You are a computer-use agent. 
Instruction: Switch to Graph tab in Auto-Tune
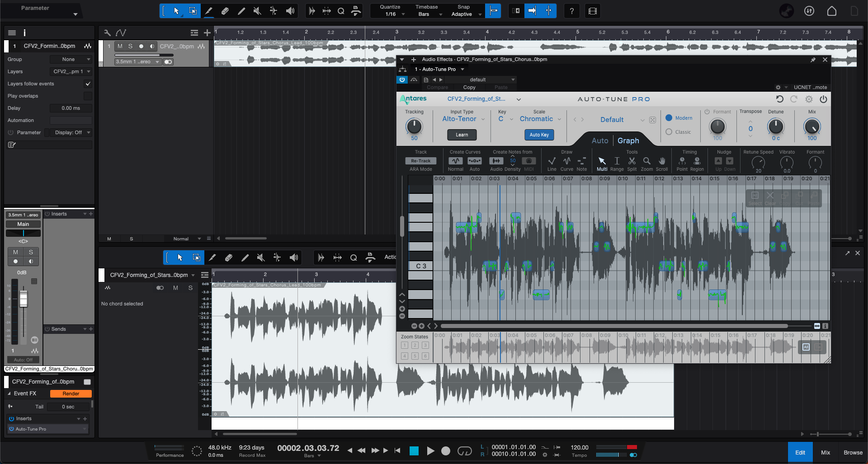click(628, 141)
